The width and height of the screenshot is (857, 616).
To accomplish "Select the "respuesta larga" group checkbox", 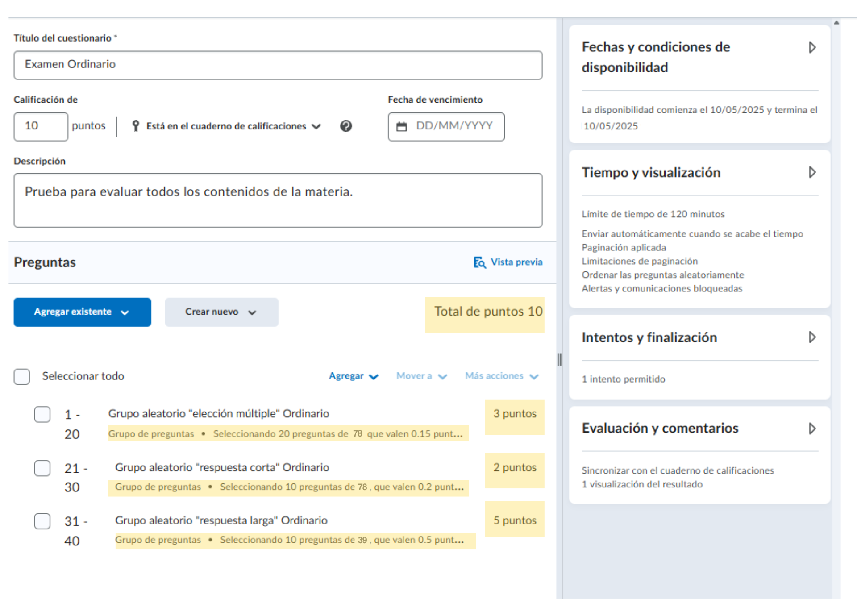I will point(42,521).
